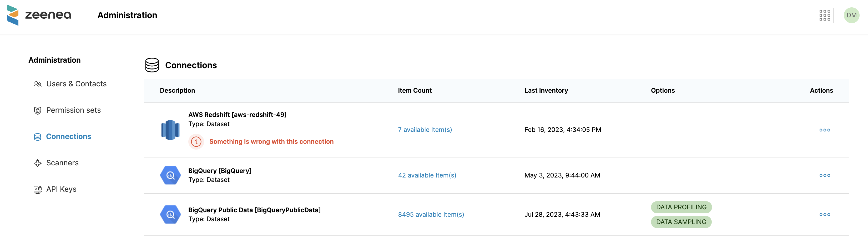The height and width of the screenshot is (237, 868).
Task: Open the apps grid launcher
Action: click(825, 15)
